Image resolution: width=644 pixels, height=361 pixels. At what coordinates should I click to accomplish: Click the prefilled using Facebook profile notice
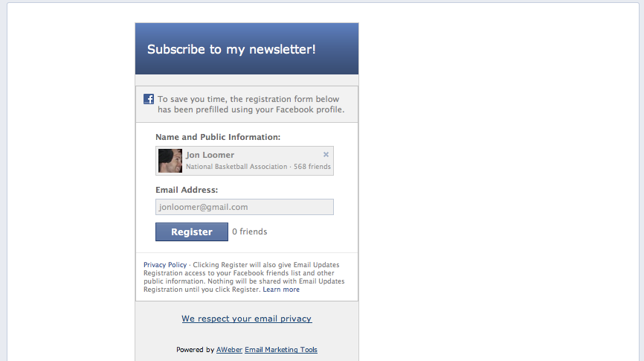click(x=251, y=104)
